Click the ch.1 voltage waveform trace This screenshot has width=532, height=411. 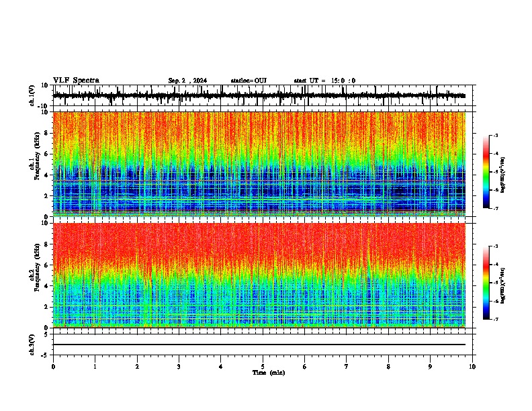coord(259,96)
